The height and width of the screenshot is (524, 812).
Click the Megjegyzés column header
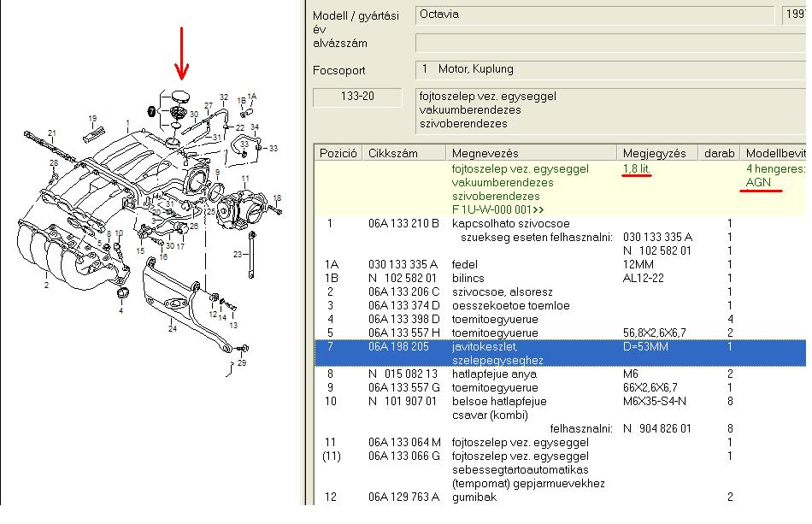coord(657,153)
